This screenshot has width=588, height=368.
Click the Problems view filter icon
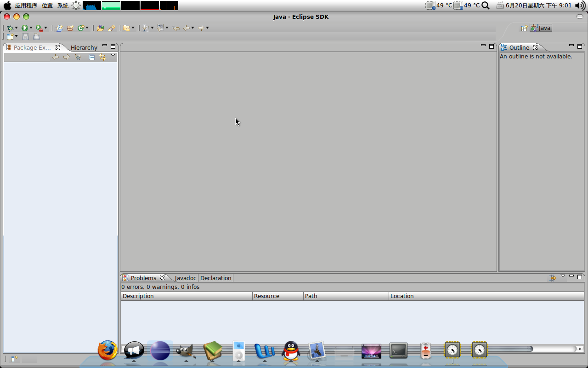coord(553,278)
